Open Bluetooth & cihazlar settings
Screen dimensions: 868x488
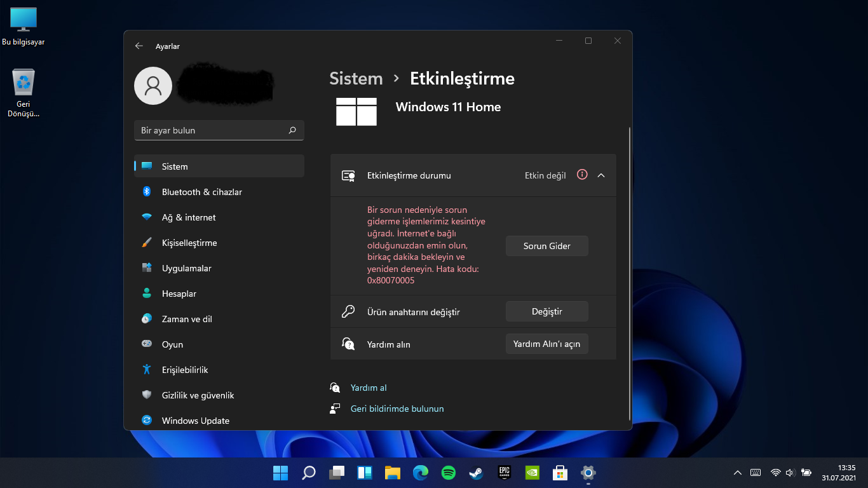click(219, 192)
